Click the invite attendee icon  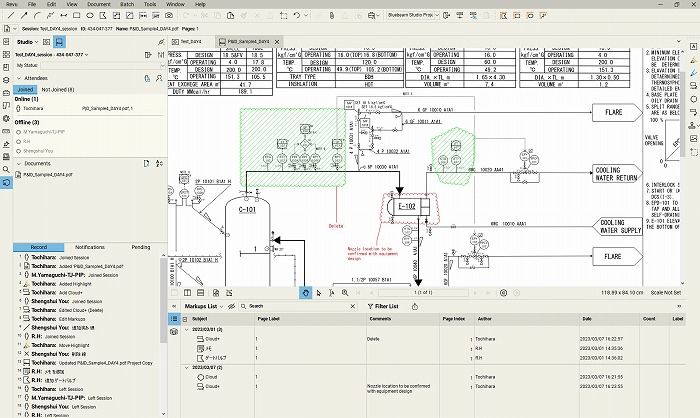point(159,78)
